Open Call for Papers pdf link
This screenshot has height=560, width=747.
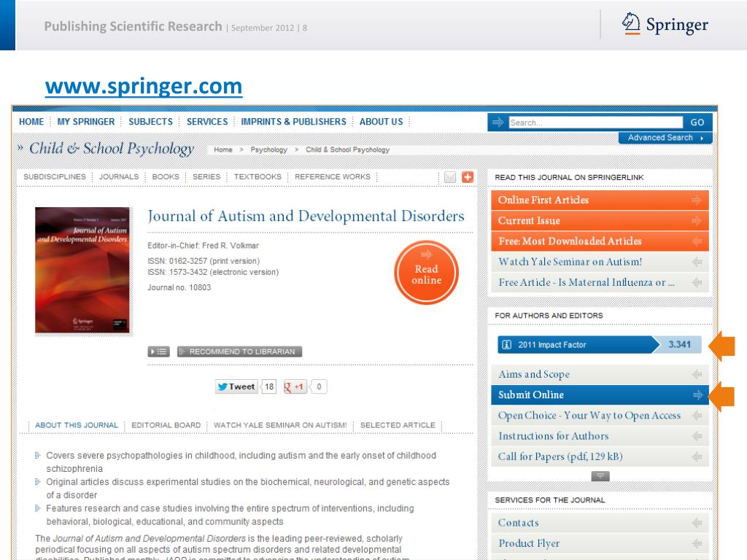[x=600, y=456]
